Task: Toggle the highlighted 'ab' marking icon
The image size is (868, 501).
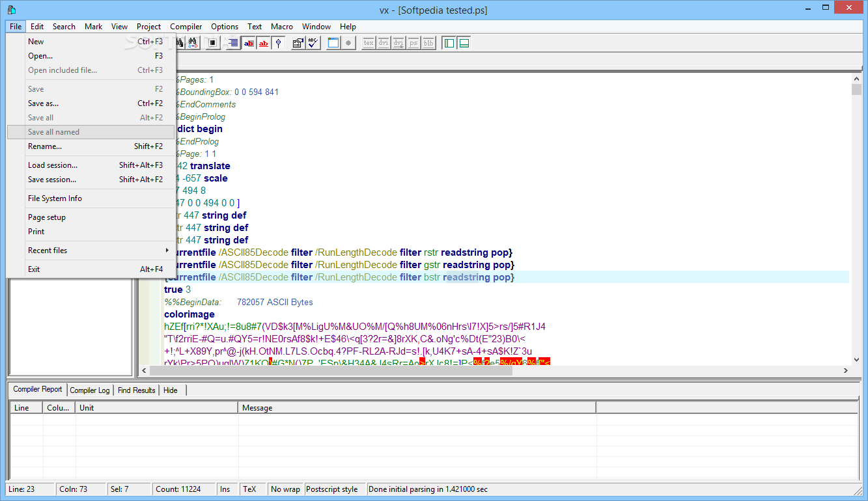Action: 249,43
